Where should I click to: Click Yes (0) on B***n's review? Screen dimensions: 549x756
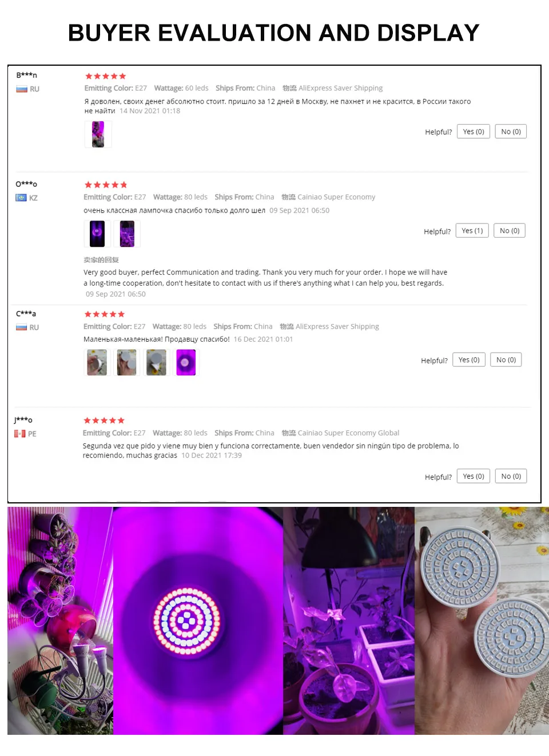(x=474, y=131)
